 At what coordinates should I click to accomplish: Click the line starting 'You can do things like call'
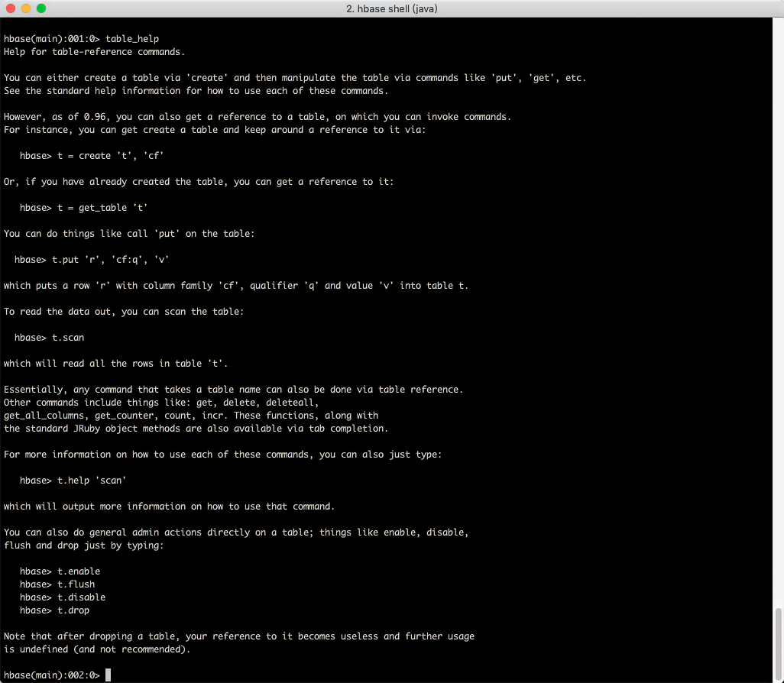click(x=129, y=234)
